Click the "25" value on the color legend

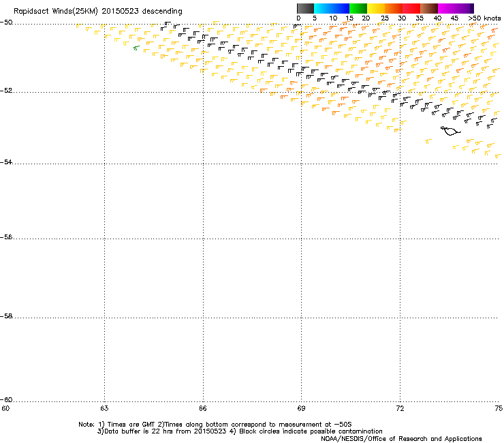click(x=385, y=18)
